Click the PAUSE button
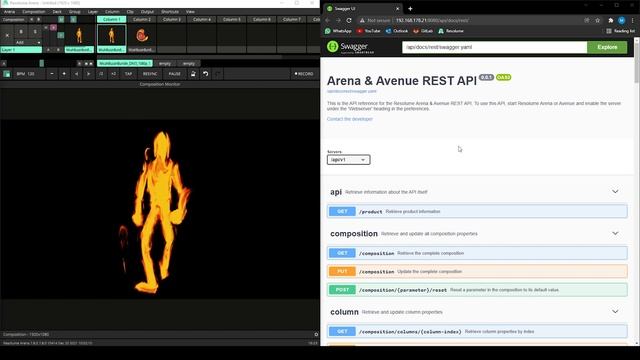 point(175,74)
